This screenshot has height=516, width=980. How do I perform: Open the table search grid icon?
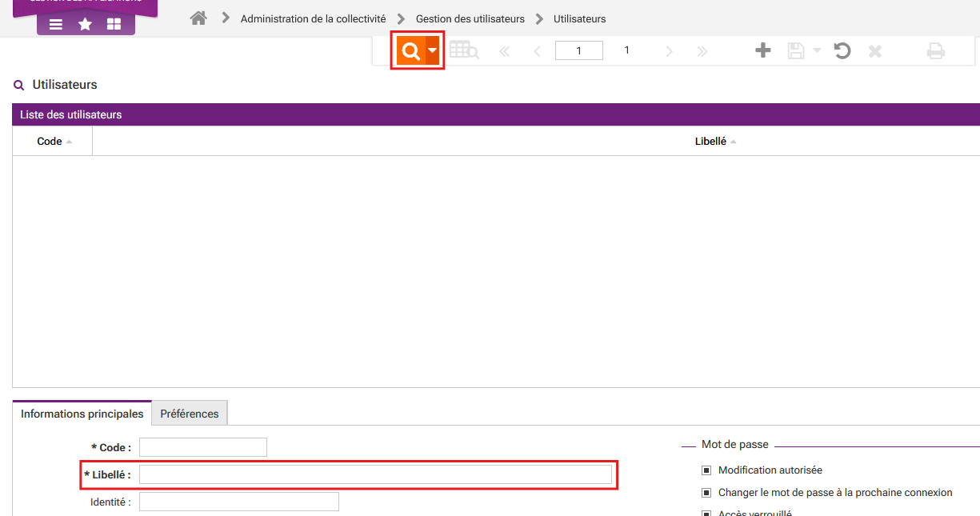(464, 50)
